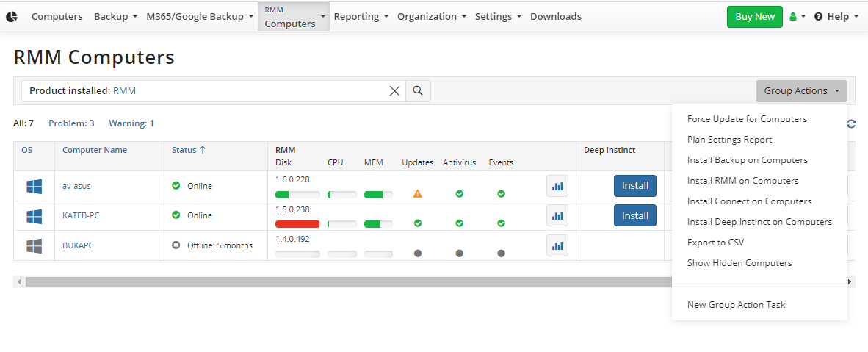Expand the Organization menu

pos(432,17)
